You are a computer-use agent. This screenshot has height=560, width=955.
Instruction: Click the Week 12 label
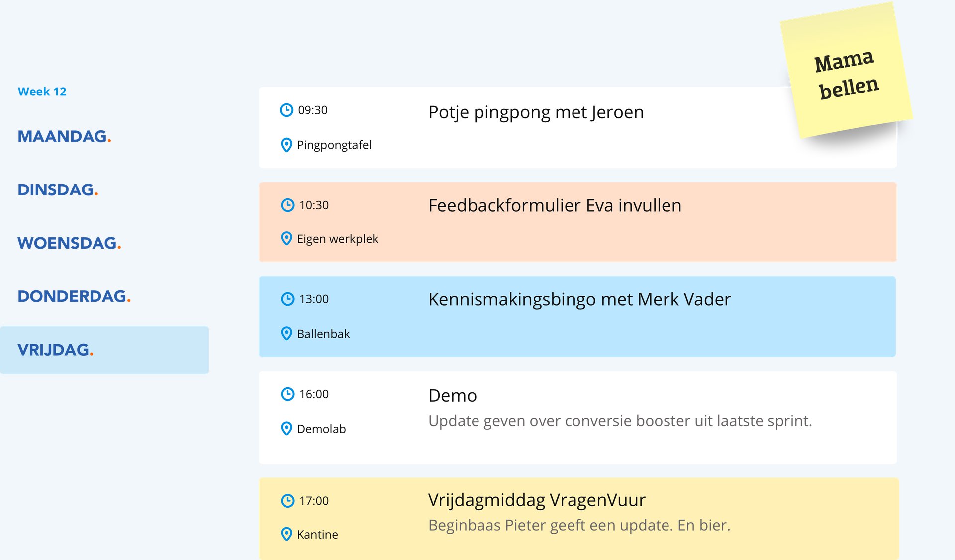[x=42, y=92]
